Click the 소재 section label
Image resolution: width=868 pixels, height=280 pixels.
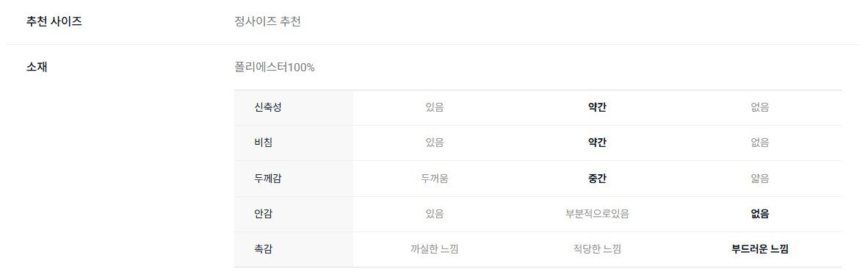point(37,68)
